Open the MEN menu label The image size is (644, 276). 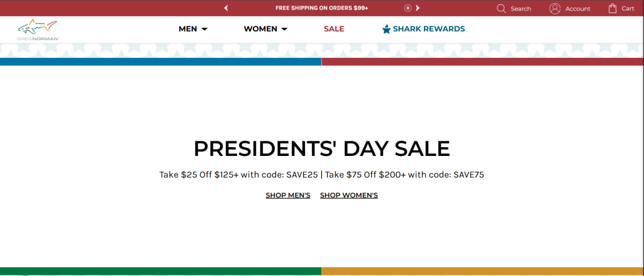point(187,29)
